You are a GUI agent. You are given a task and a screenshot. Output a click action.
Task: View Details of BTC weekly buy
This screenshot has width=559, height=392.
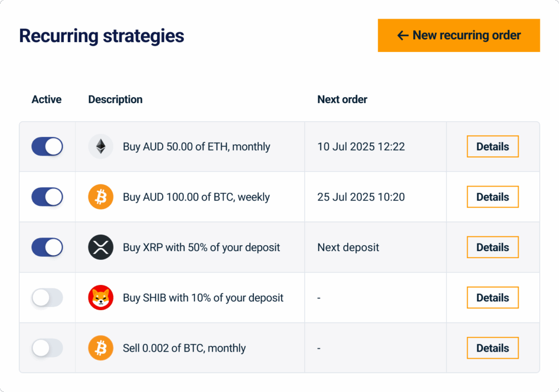[x=492, y=197]
